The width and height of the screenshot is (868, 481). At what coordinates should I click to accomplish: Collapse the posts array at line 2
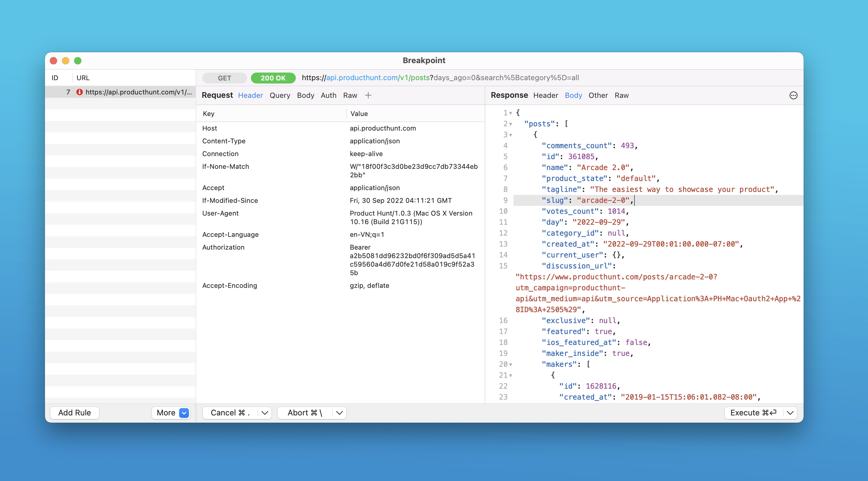(x=511, y=124)
